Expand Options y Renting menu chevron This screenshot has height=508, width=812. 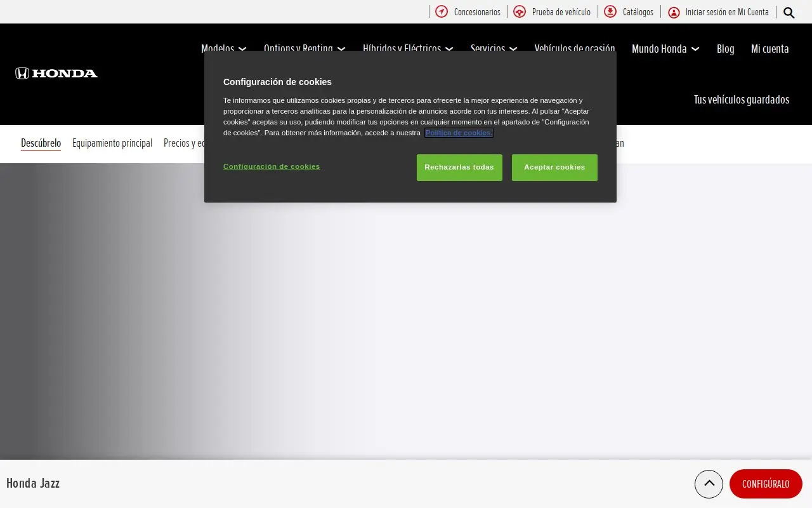coord(341,48)
